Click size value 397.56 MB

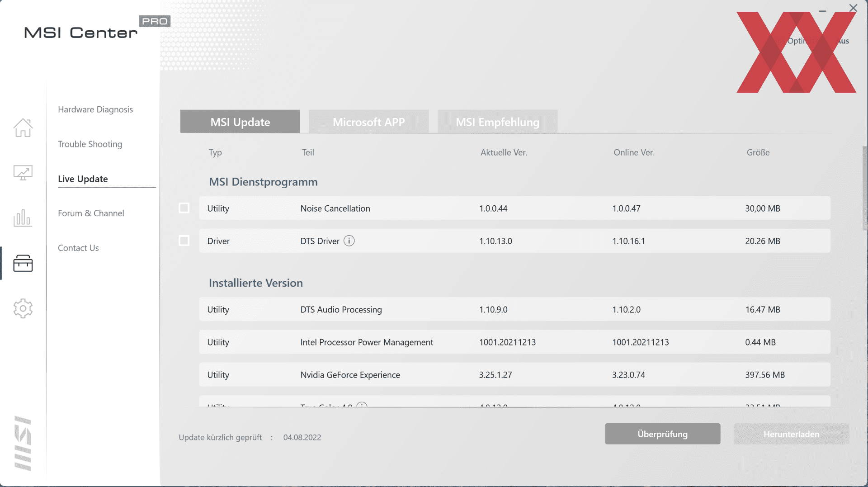[765, 375]
